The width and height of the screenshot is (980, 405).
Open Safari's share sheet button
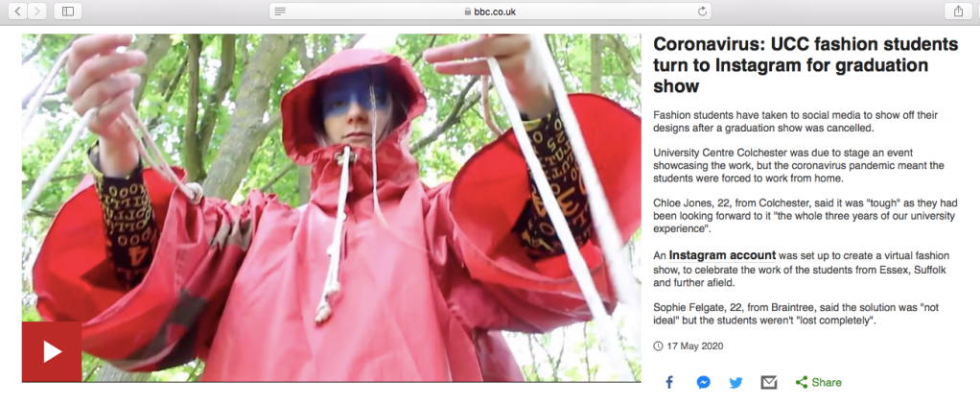point(958,12)
